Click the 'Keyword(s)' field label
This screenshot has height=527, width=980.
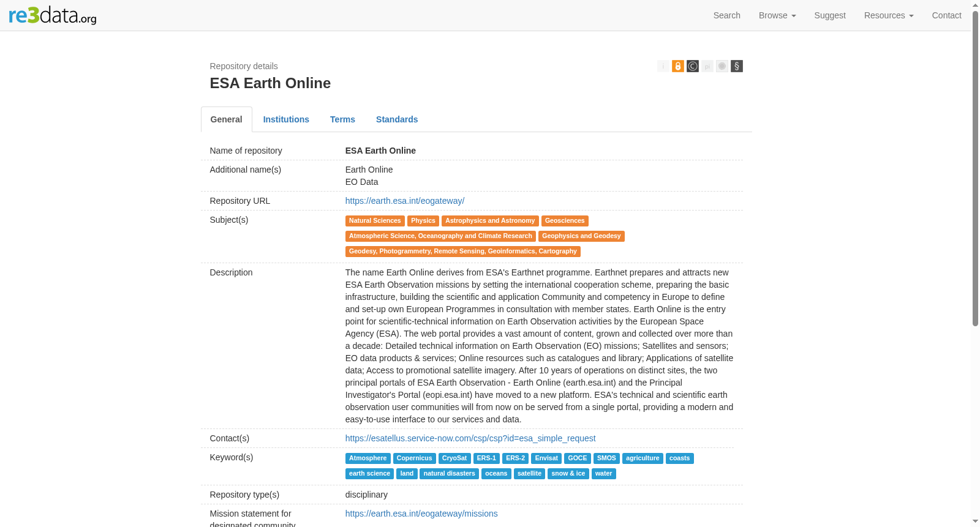click(232, 457)
